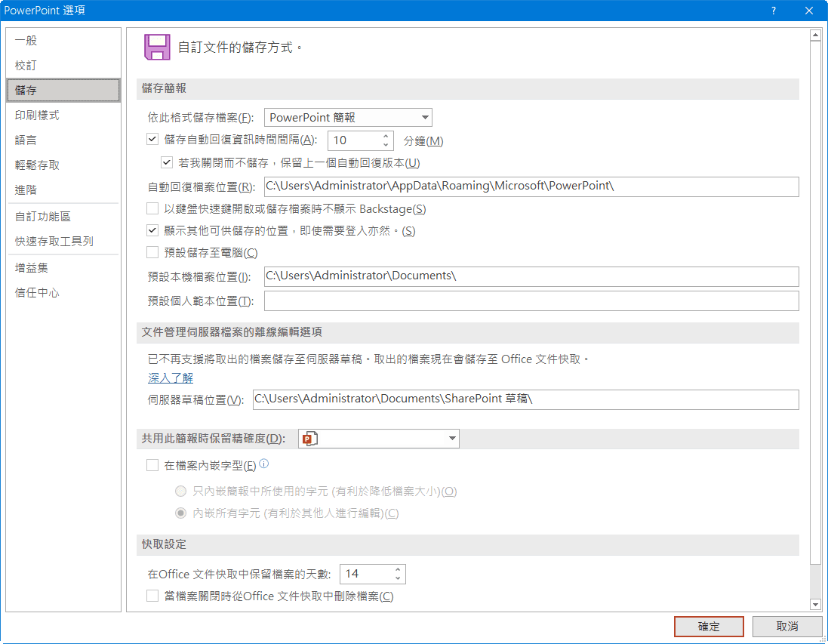Click the purple floppy disk save icon

click(x=157, y=47)
